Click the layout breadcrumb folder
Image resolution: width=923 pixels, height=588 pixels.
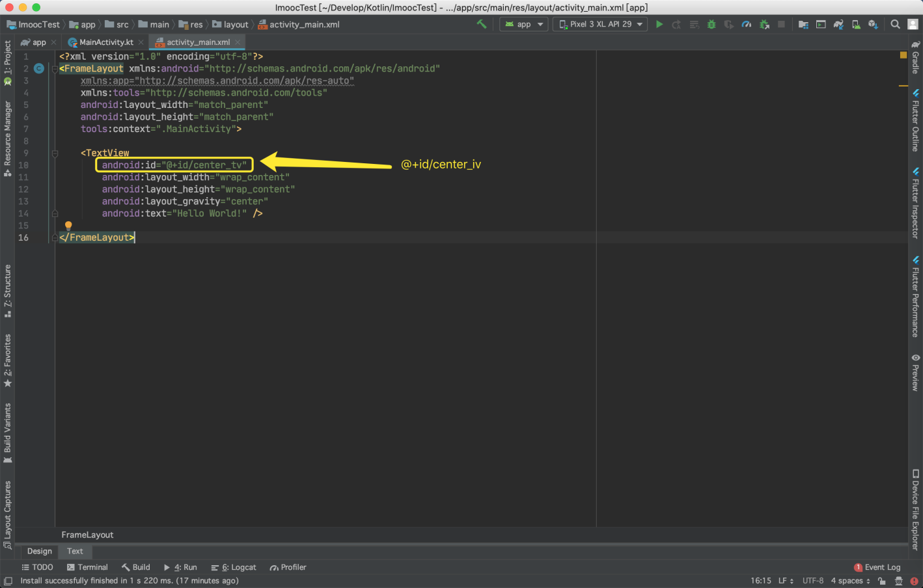(230, 24)
